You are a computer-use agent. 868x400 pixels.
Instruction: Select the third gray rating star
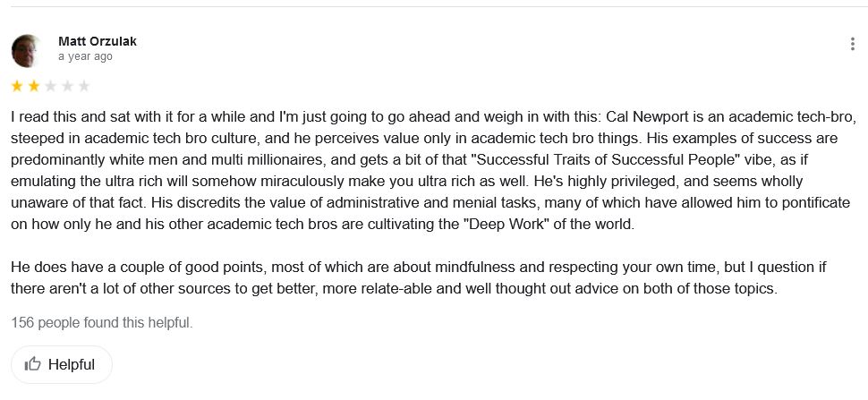50,87
